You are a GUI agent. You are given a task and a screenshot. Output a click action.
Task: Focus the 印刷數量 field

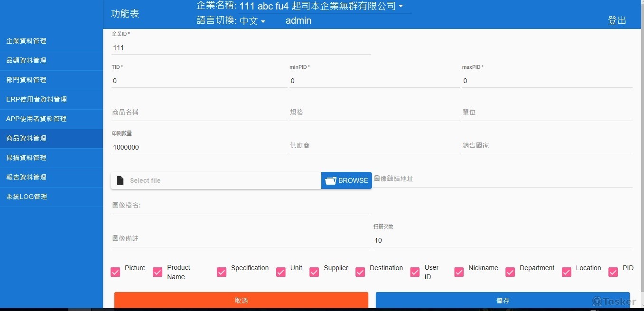(199, 147)
